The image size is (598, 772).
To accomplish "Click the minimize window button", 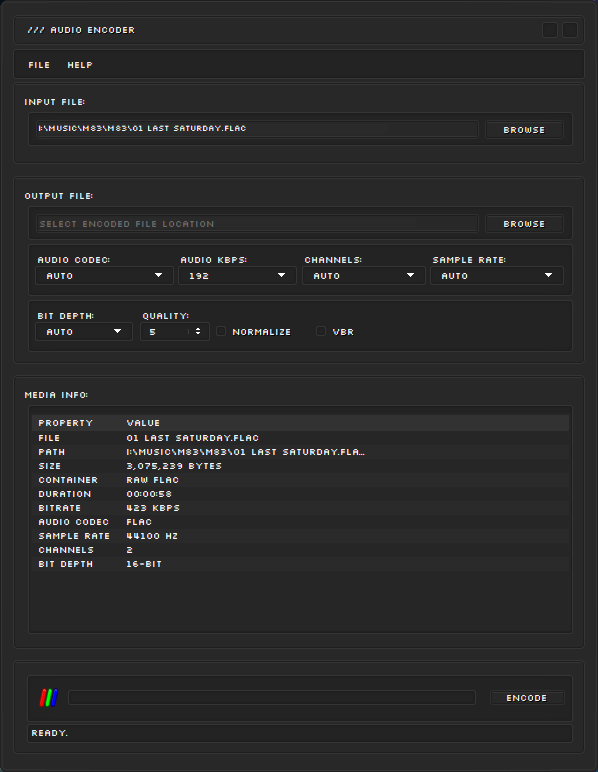I will click(550, 30).
